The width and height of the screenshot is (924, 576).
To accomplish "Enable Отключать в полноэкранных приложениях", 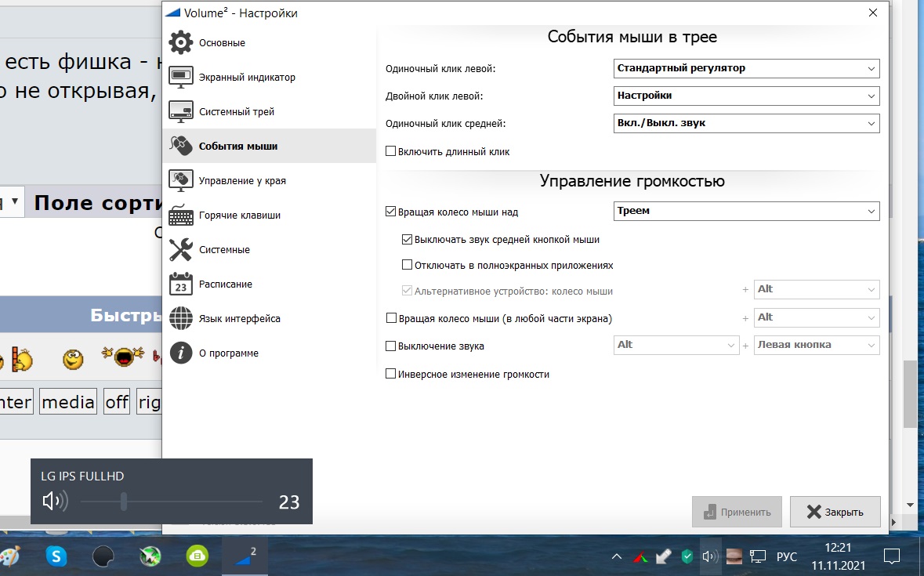I will 407,265.
